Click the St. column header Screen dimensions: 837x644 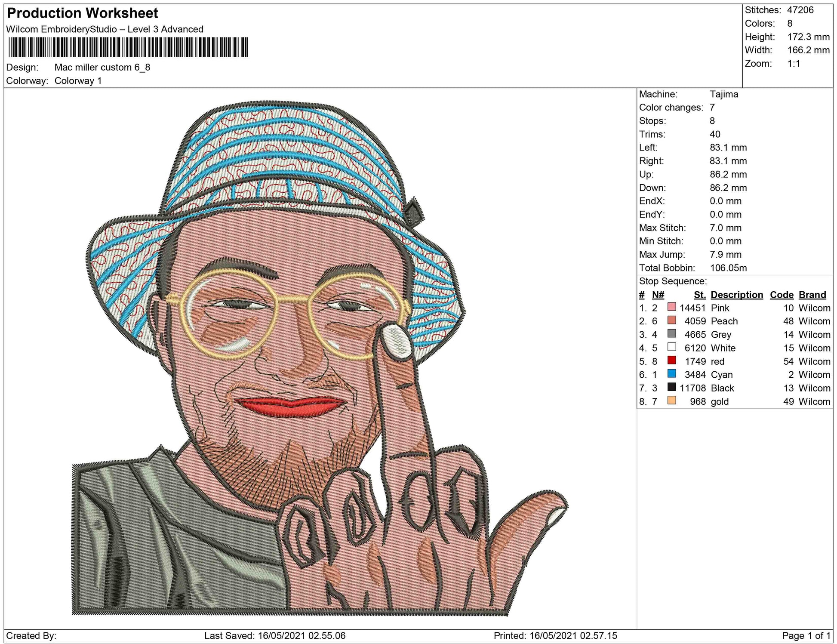699,295
